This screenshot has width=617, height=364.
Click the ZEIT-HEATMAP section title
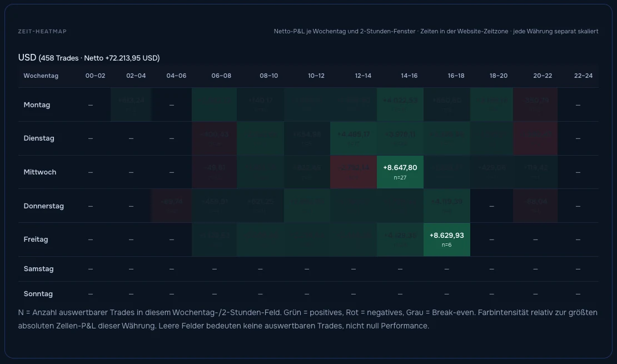[42, 32]
